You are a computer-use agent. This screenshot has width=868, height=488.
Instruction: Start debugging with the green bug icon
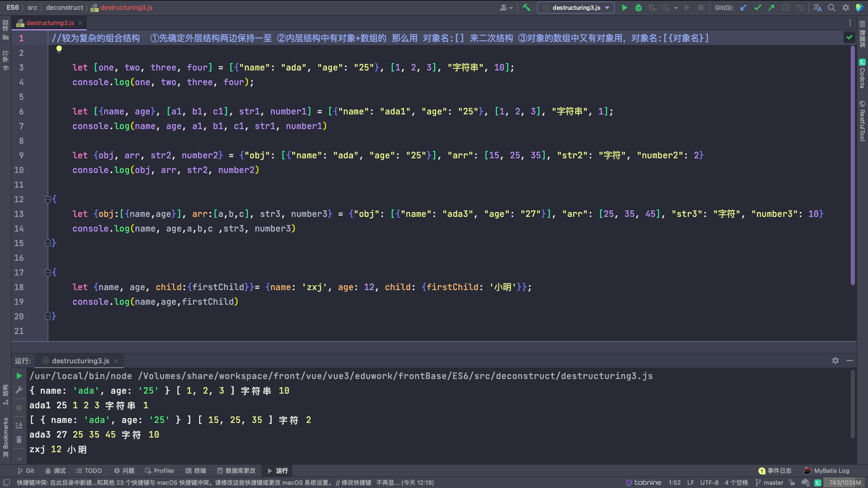tap(639, 8)
